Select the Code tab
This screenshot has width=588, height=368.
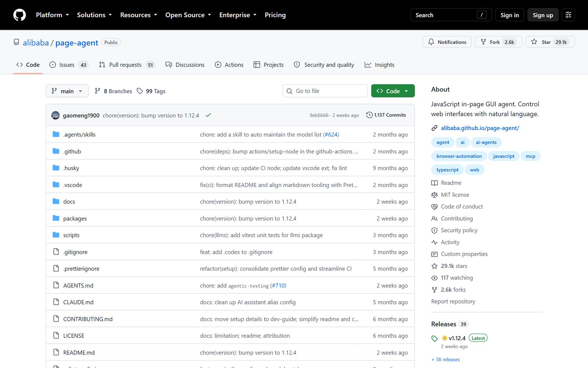(28, 65)
